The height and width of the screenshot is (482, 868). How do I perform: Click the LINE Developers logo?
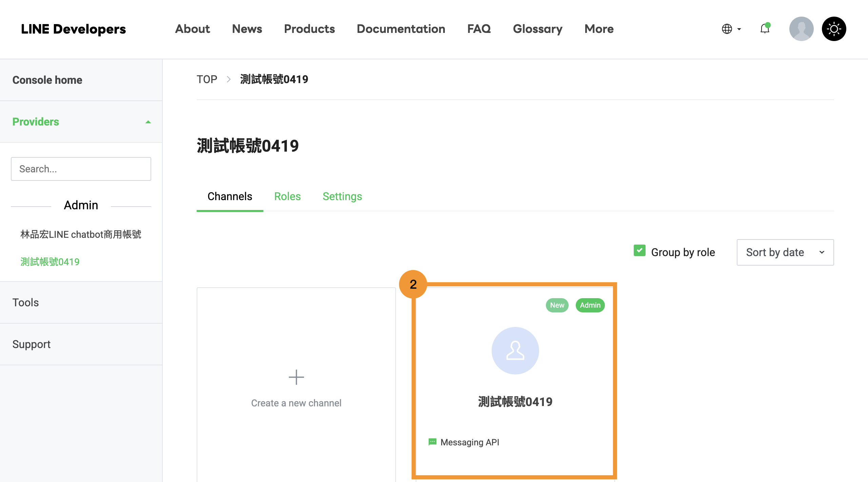coord(73,29)
